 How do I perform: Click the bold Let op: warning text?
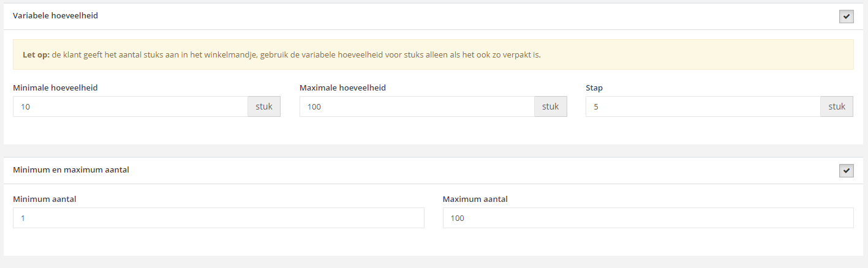click(36, 54)
